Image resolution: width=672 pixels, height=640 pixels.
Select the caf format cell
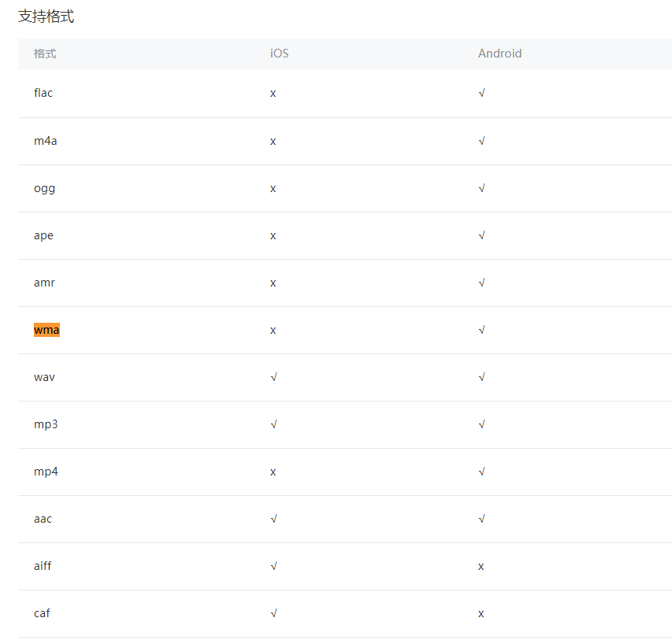click(42, 613)
